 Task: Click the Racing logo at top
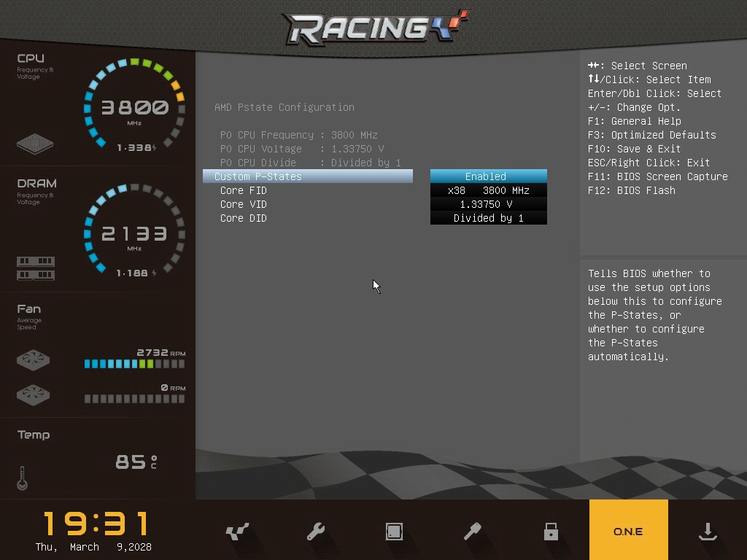[376, 27]
